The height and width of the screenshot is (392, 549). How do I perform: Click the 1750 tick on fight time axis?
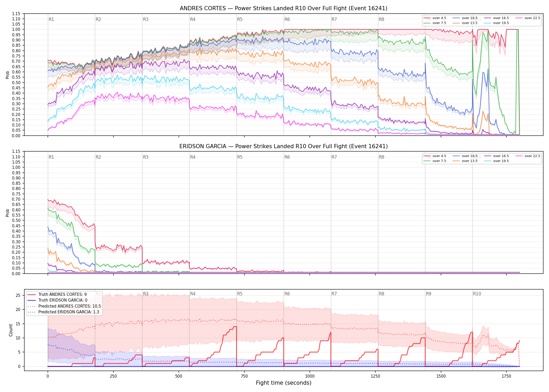click(506, 376)
